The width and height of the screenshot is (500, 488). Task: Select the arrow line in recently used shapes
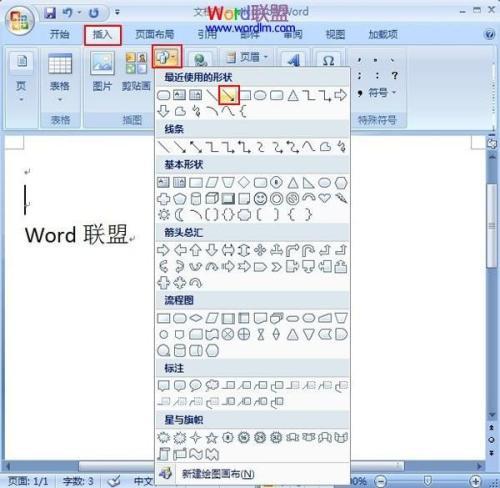(x=229, y=95)
